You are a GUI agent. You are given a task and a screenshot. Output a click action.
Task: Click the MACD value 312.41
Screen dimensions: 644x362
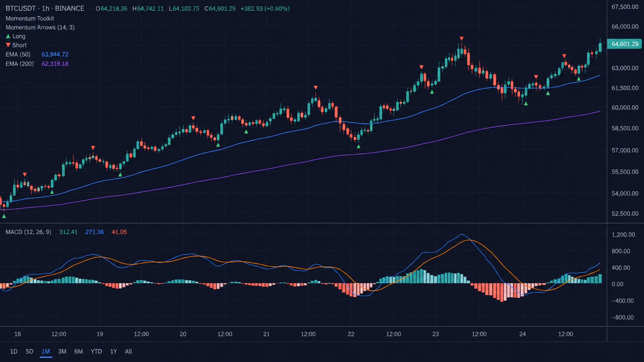click(68, 232)
